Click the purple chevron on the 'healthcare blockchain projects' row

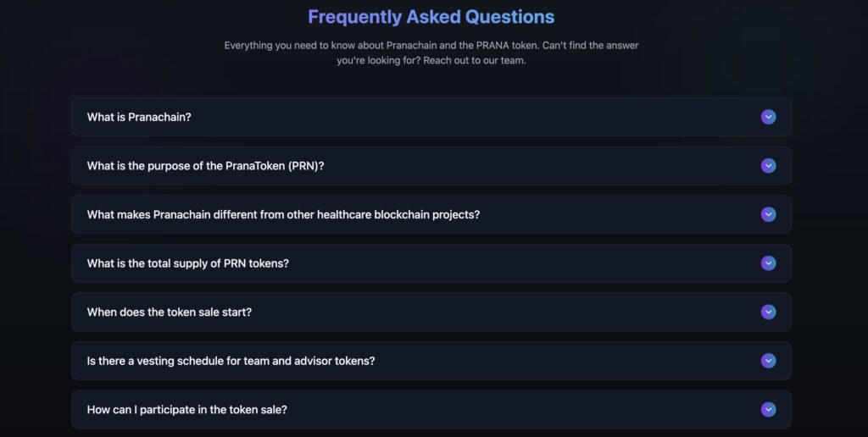(768, 214)
